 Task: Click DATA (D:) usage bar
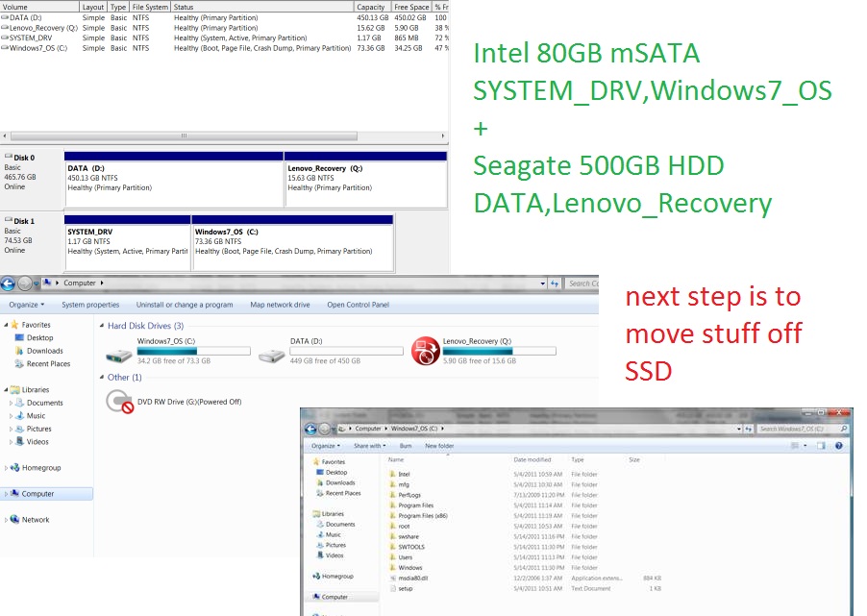347,351
